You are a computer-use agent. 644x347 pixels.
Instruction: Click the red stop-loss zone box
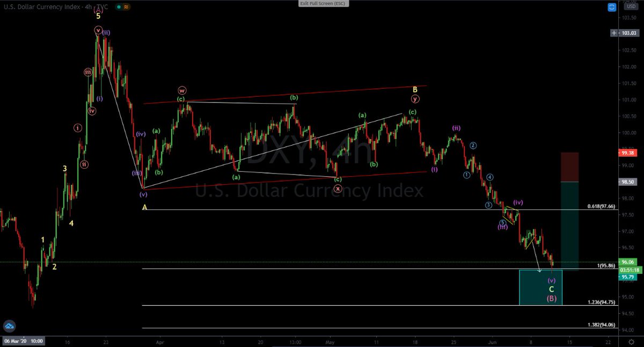[569, 167]
